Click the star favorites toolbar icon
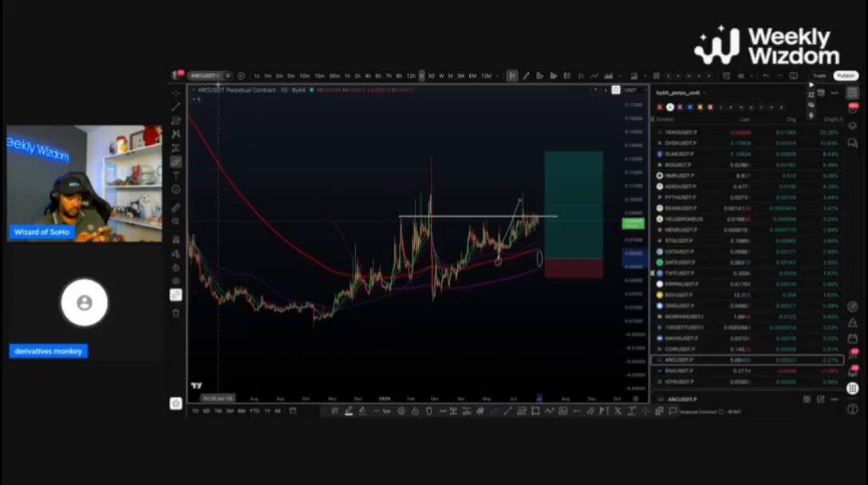This screenshot has width=868, height=485. (176, 404)
